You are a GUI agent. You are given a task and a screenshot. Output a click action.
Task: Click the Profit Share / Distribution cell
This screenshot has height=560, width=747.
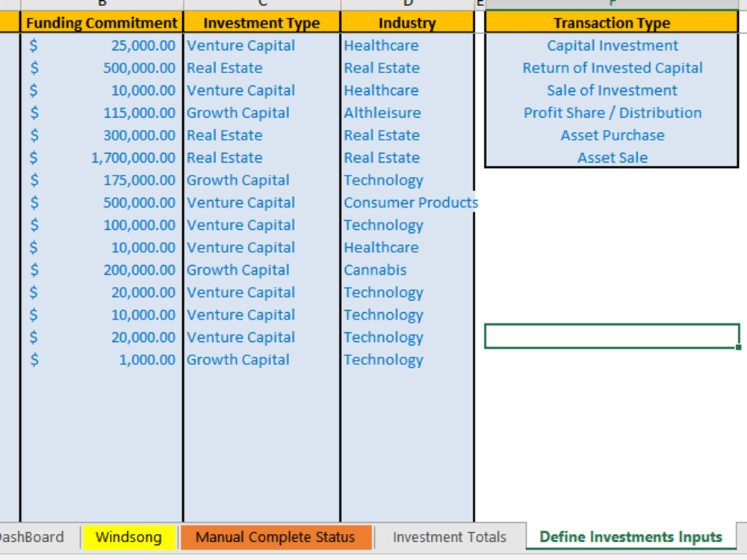coord(612,113)
